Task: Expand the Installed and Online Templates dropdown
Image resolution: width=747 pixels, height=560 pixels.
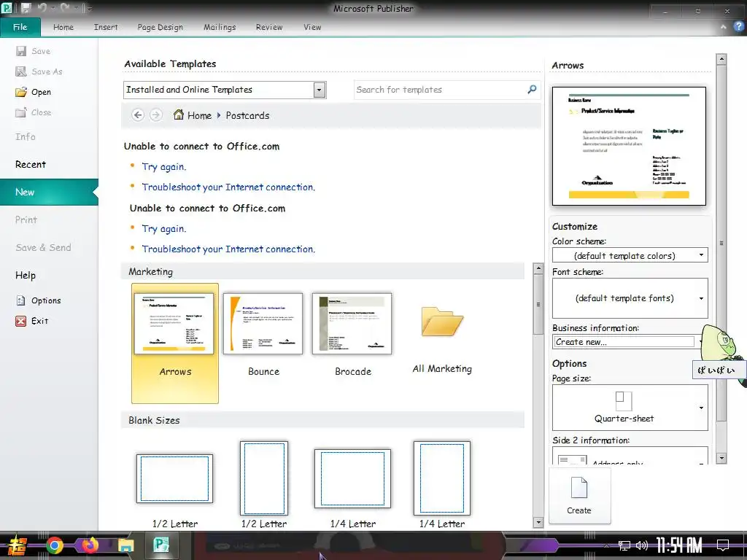Action: click(x=320, y=90)
